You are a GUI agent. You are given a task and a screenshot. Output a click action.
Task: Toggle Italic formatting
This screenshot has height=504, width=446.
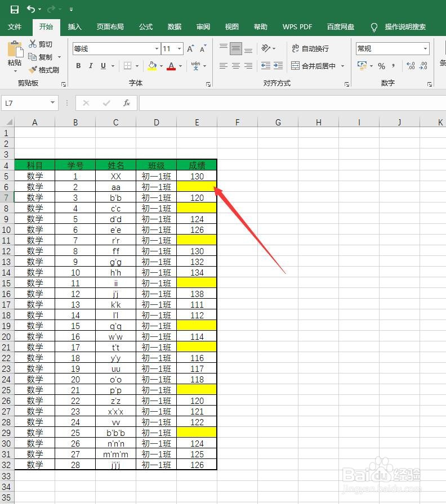pyautogui.click(x=91, y=66)
